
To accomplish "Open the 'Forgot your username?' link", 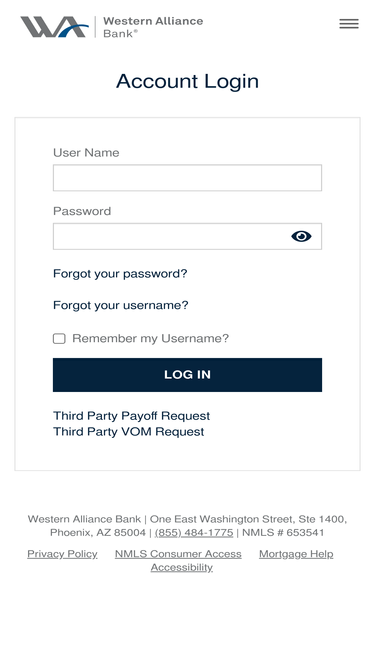I will (x=121, y=305).
